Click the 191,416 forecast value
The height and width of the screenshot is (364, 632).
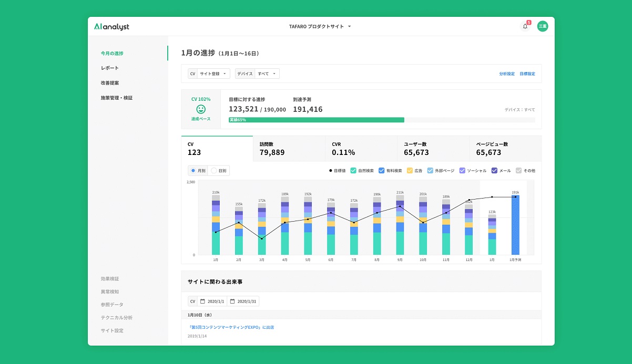[308, 109]
